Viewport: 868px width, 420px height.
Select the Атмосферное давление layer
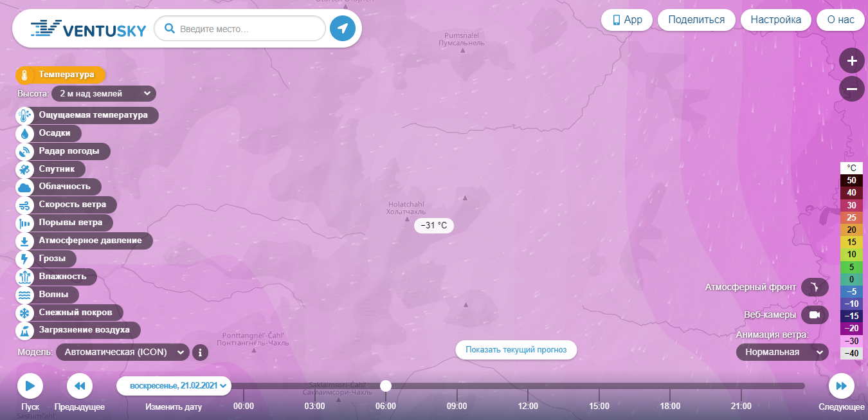[x=84, y=241]
